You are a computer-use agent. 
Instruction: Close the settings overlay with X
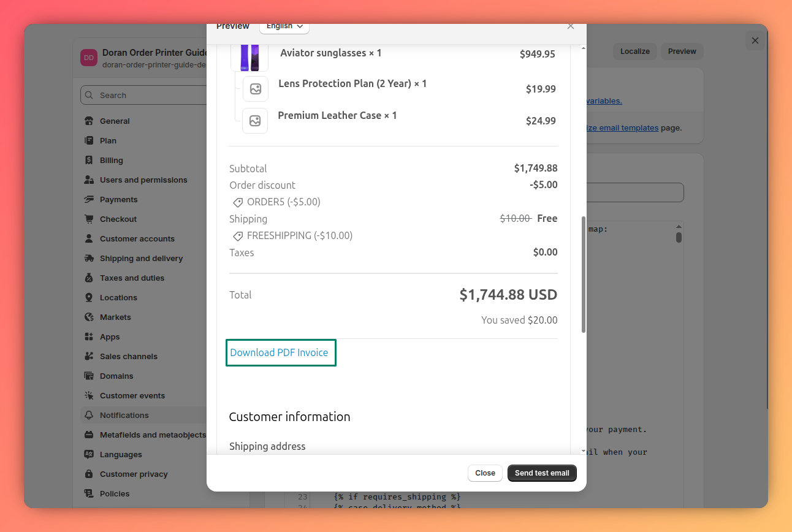[x=755, y=40]
